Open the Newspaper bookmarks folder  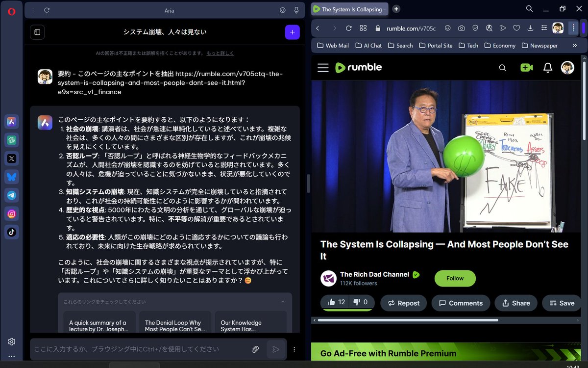[x=539, y=45]
